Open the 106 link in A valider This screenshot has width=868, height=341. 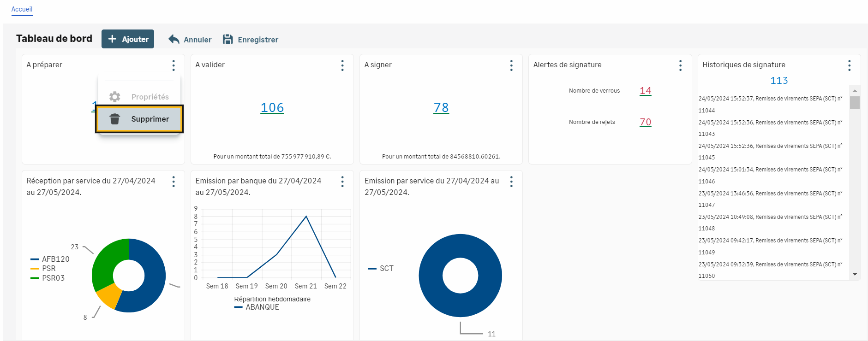272,108
